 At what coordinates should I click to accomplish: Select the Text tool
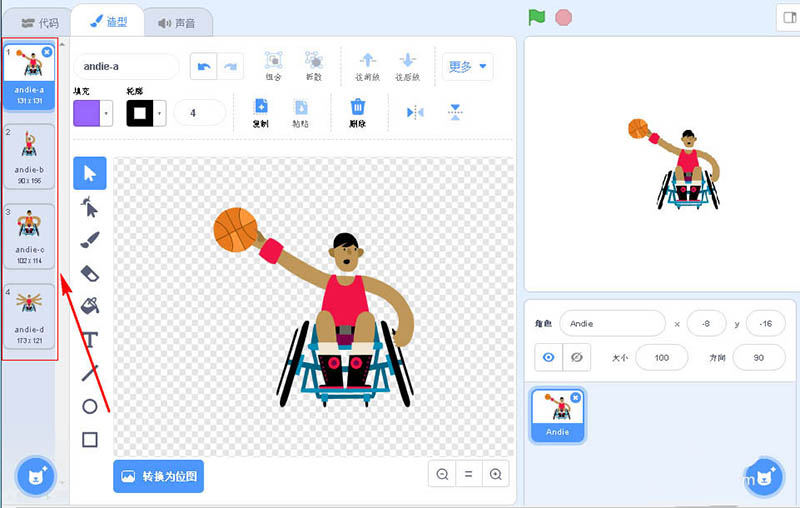(x=90, y=340)
